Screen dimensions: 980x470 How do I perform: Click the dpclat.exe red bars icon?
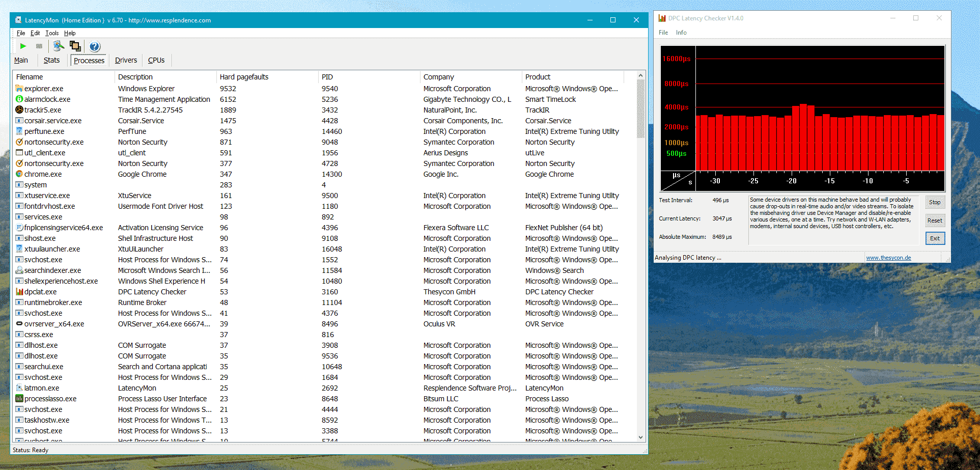(x=19, y=292)
